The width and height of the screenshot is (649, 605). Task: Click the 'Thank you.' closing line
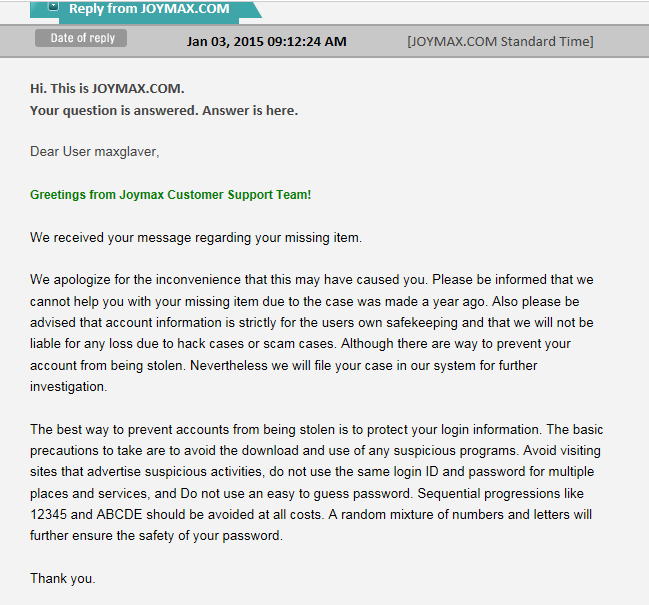tap(62, 578)
